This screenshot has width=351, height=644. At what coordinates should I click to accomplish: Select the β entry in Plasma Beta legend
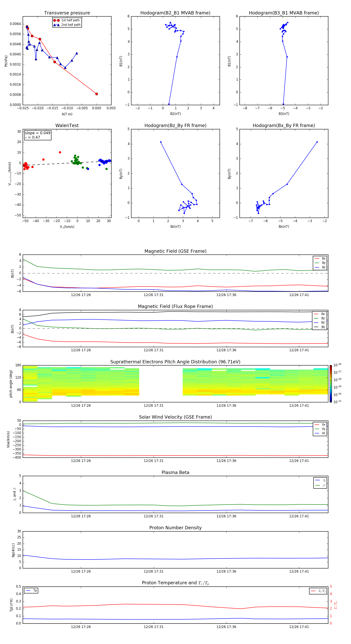coord(320,485)
